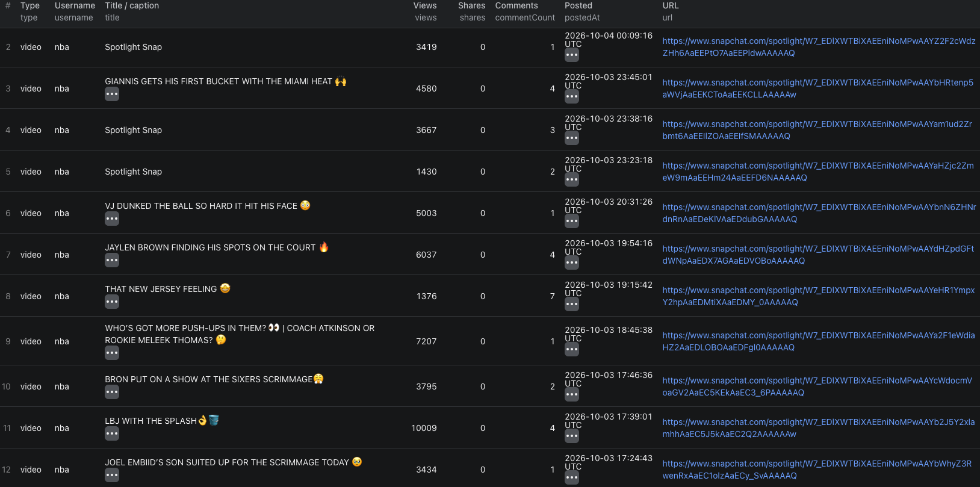This screenshot has width=980, height=487.
Task: Expand posted date ellipsis for 2026-10-03 17:39:01
Action: (x=572, y=436)
